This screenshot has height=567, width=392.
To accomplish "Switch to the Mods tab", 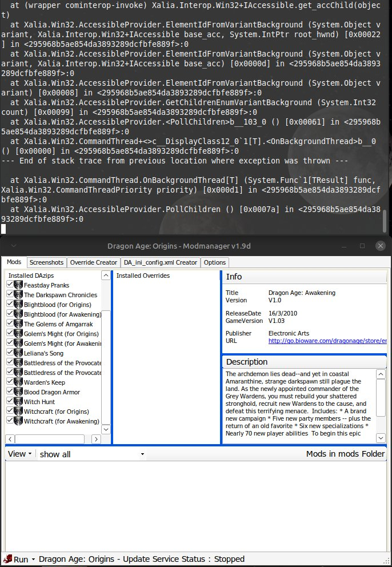I will tap(14, 262).
